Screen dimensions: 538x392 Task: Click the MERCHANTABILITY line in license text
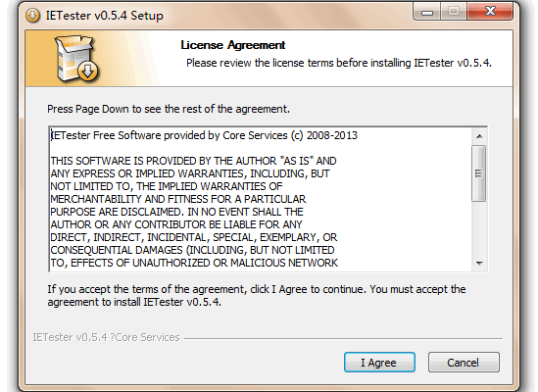tap(178, 199)
